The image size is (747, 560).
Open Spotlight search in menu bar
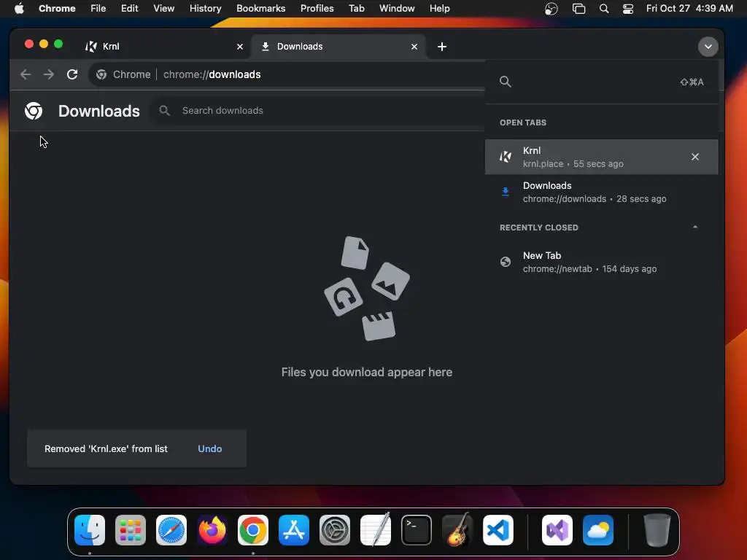point(603,9)
